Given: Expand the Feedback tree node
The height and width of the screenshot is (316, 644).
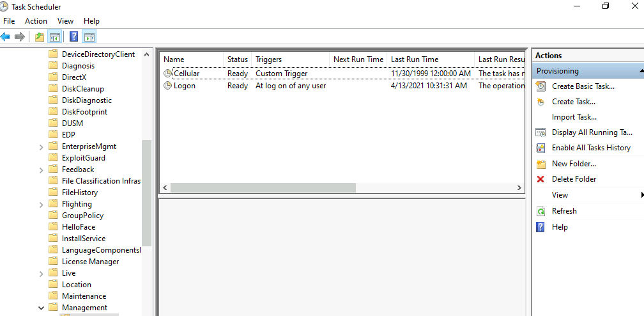Looking at the screenshot, I should coord(41,170).
